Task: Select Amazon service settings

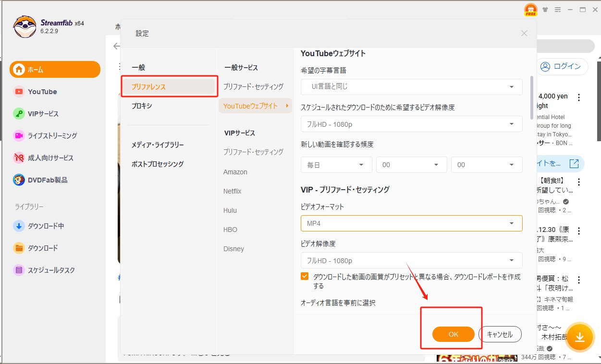Action: [235, 172]
